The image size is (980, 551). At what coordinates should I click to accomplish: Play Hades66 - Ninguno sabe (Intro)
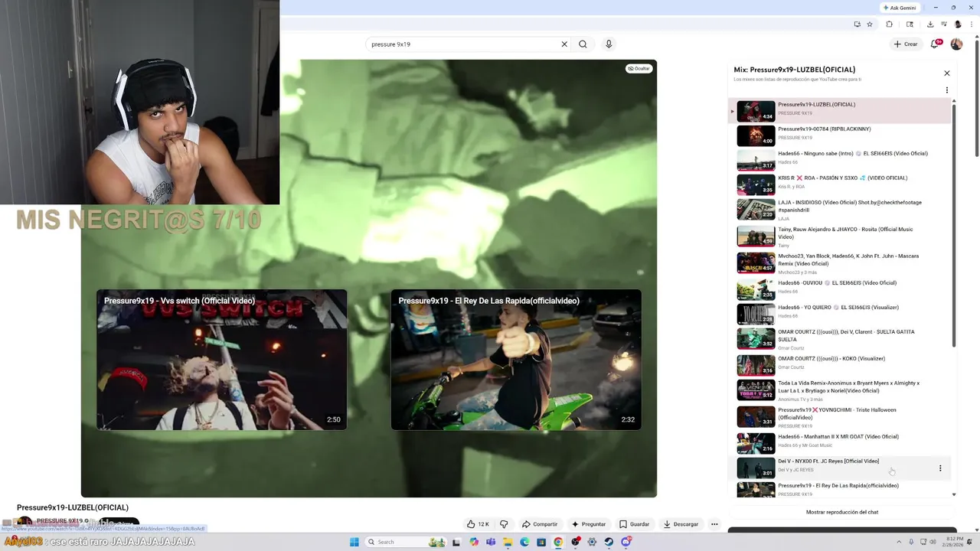(x=839, y=160)
